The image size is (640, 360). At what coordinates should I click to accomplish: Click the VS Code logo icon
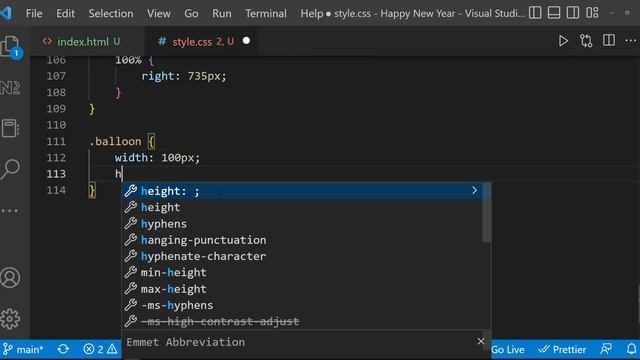(x=6, y=13)
